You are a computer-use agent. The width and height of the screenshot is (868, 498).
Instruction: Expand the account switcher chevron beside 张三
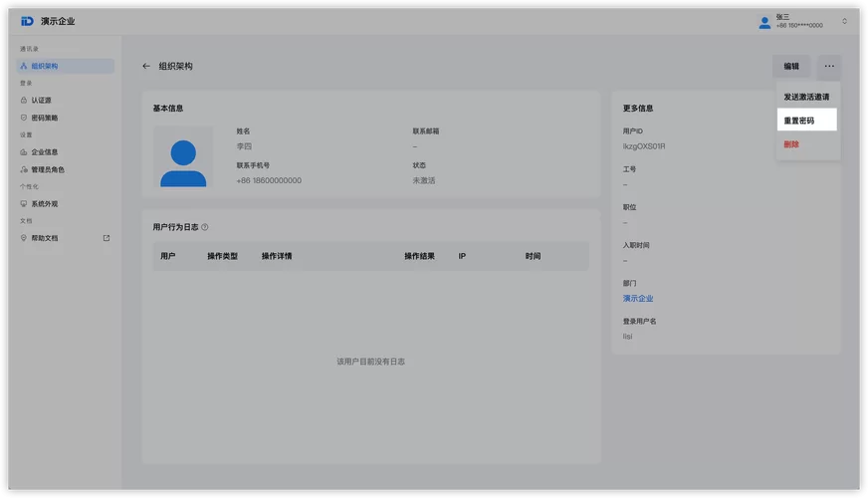[x=844, y=21]
